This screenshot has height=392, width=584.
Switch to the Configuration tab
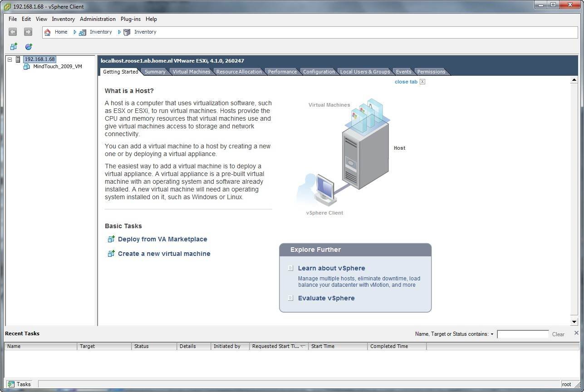click(319, 72)
